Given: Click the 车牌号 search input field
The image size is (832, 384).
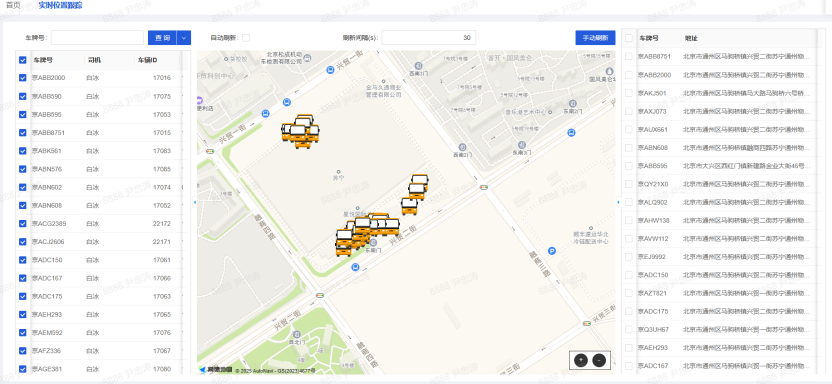Looking at the screenshot, I should [97, 38].
